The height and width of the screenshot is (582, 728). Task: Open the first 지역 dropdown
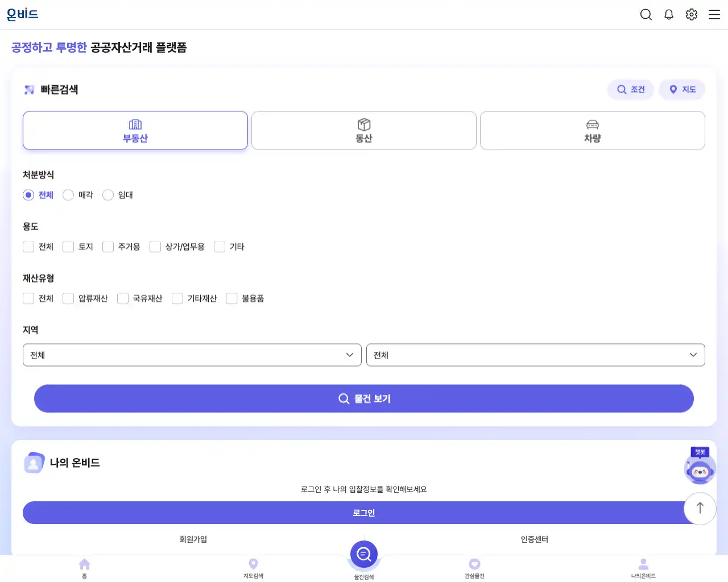point(192,355)
